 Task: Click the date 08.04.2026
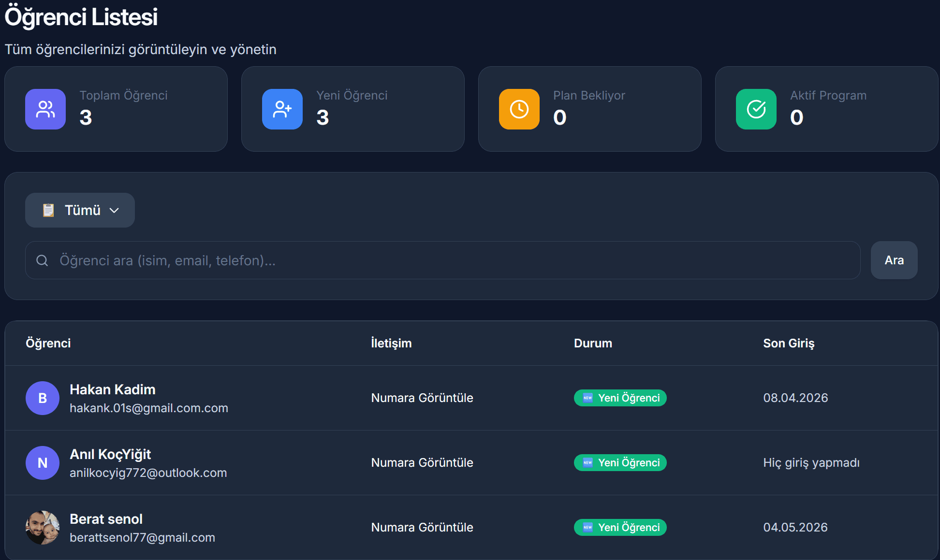[x=796, y=398]
